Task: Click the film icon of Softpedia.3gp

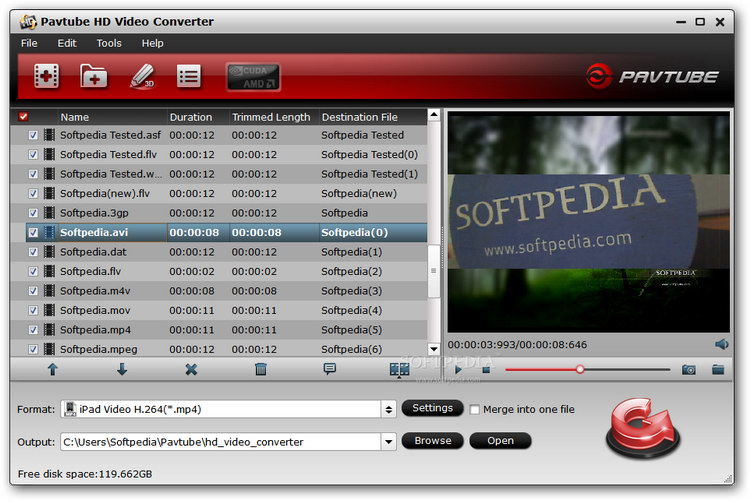Action: click(49, 213)
